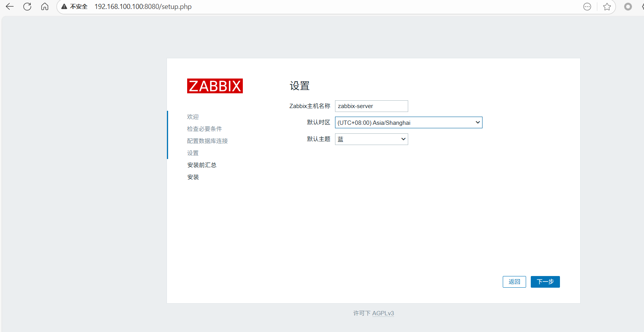Click the not-secure warning icon
Image resolution: width=644 pixels, height=332 pixels.
[x=64, y=7]
